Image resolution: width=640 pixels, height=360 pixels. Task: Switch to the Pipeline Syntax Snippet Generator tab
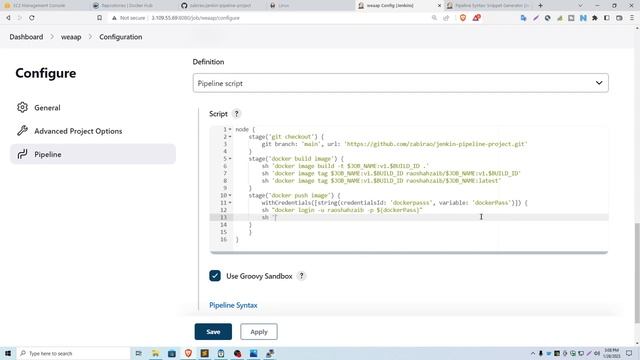[x=488, y=5]
